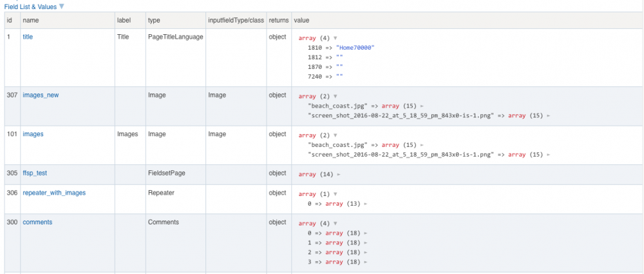This screenshot has width=644, height=274.
Task: Open the repeater_with_images field link
Action: pos(54,193)
